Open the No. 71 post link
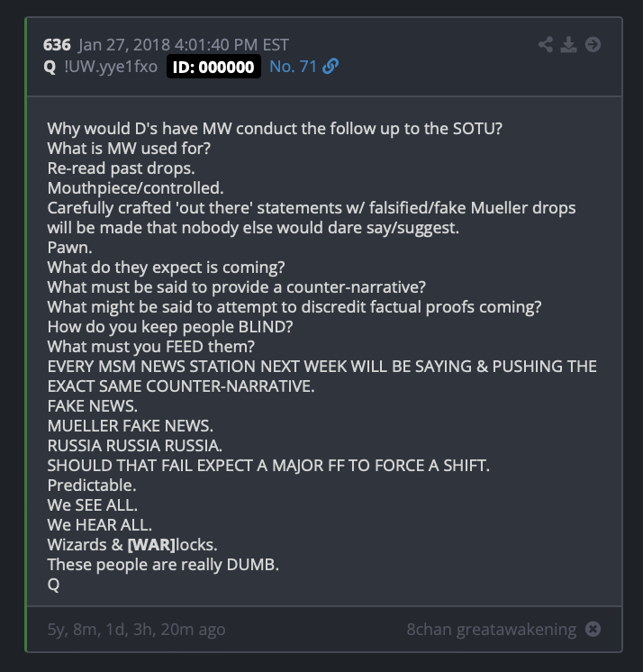 293,67
